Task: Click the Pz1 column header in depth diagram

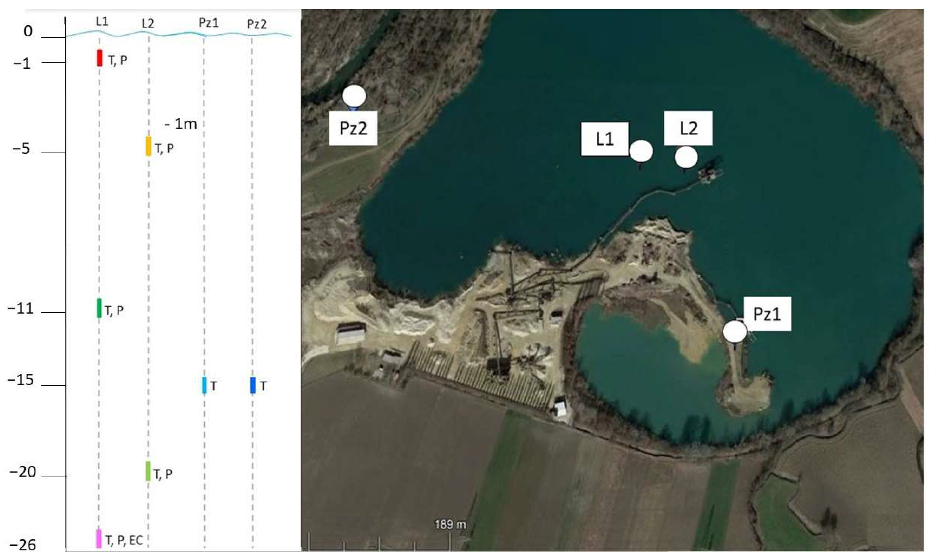Action: coord(208,23)
